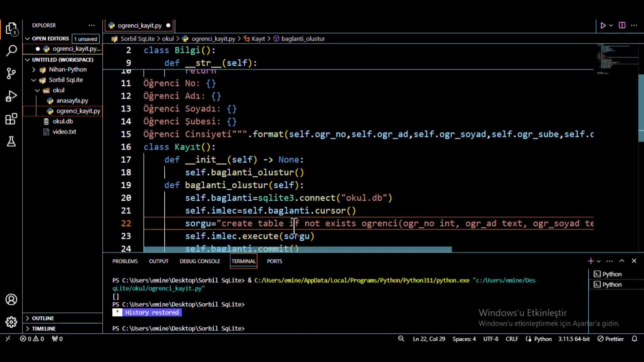This screenshot has height=362, width=644.
Task: Select ogrenci_kayit.py in Open Editors list
Action: pyautogui.click(x=63, y=49)
